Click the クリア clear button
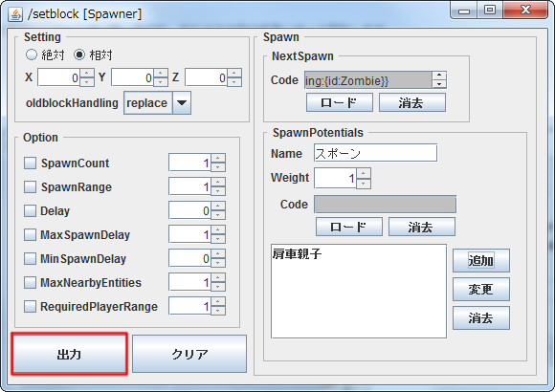The width and height of the screenshot is (555, 392). coord(189,354)
